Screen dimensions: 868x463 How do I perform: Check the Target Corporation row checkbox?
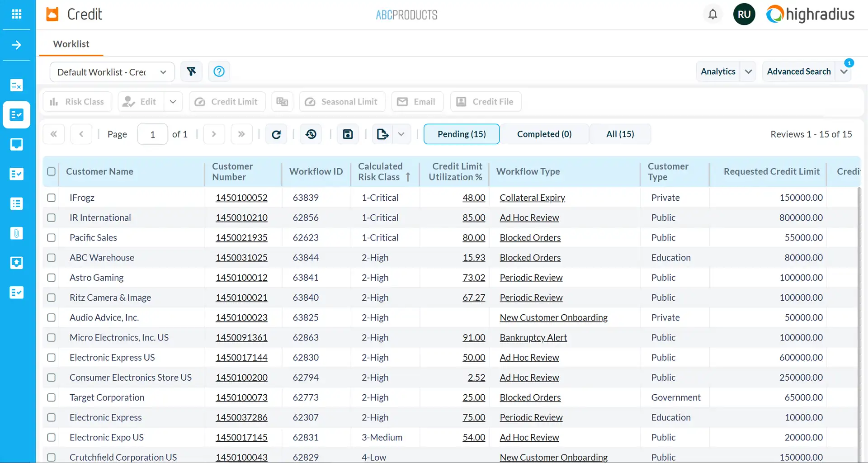click(52, 397)
